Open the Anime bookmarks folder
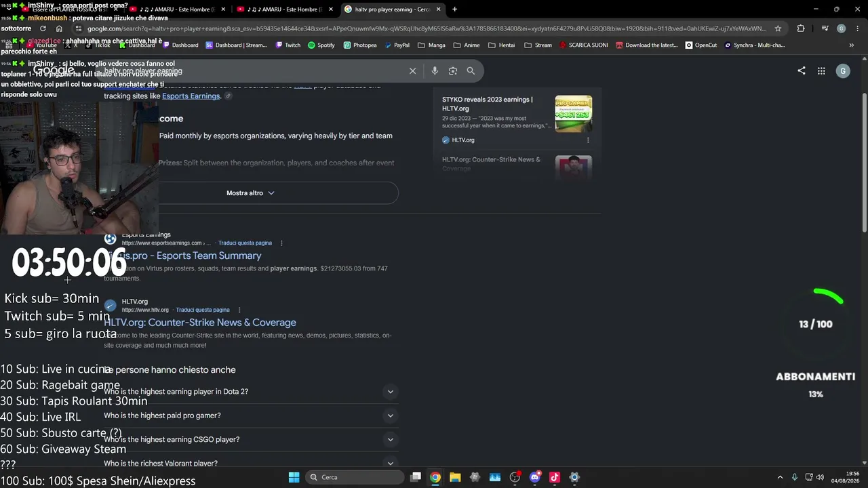Image resolution: width=868 pixels, height=488 pixels. click(466, 45)
